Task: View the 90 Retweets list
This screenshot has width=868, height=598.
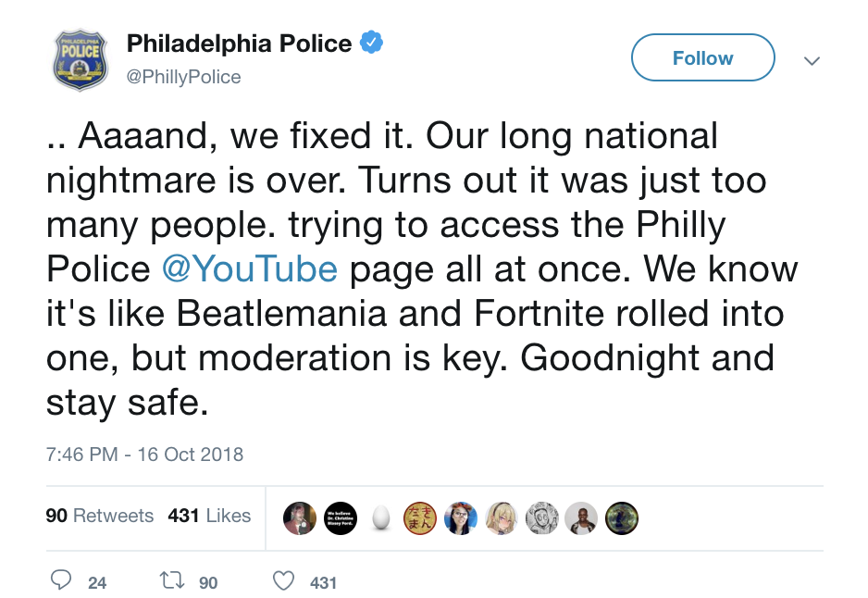Action: (x=99, y=516)
